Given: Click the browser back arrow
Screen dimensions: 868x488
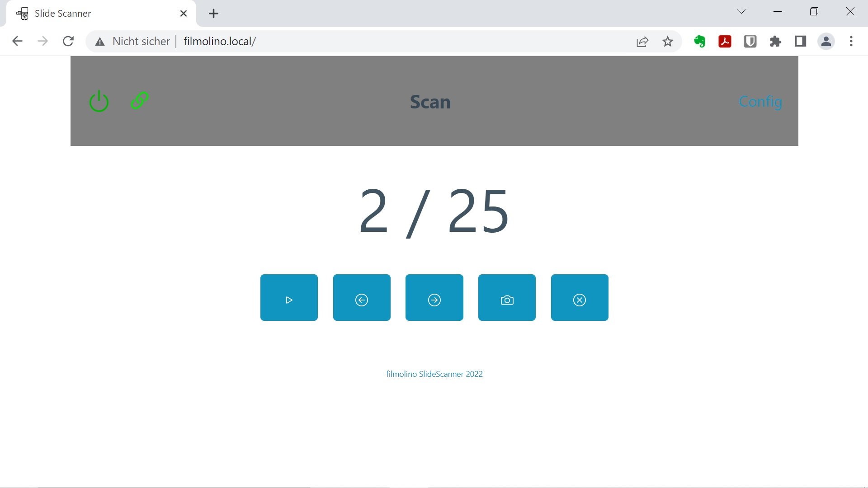Looking at the screenshot, I should coord(17,41).
